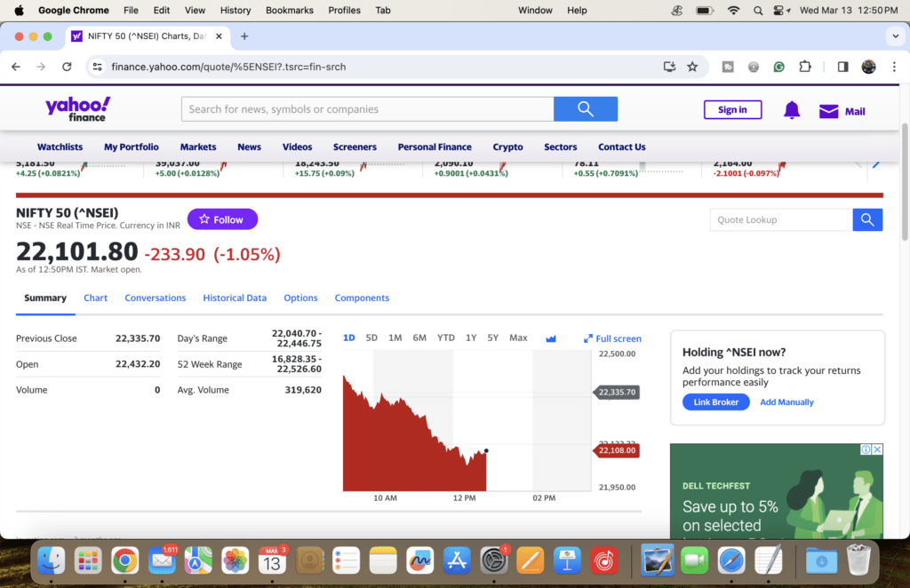Open the Summary tab
910x588 pixels.
[x=45, y=298]
